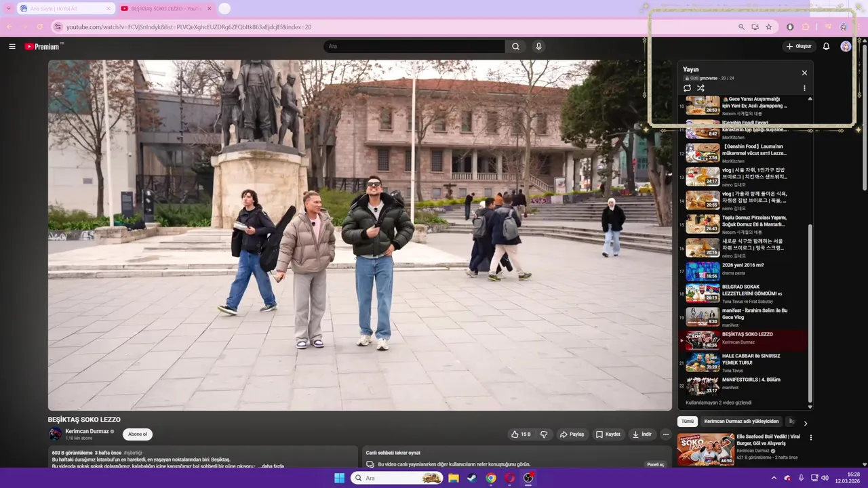The width and height of the screenshot is (868, 488).
Task: Click the Abone ol subscribe button
Action: click(x=138, y=434)
